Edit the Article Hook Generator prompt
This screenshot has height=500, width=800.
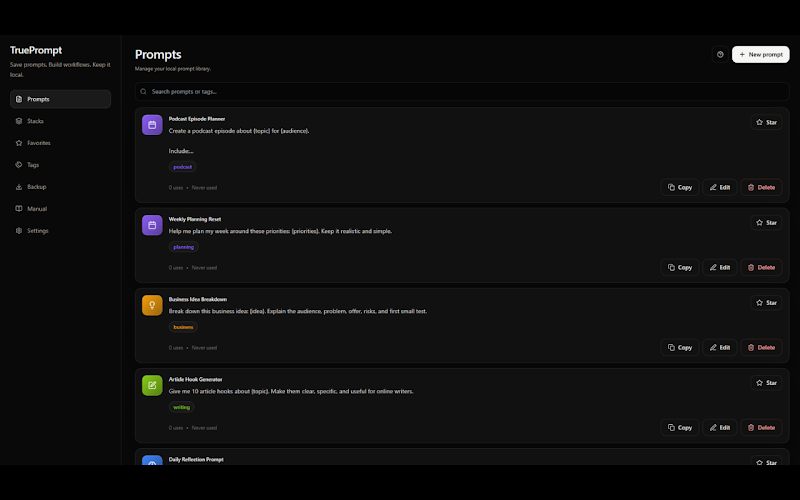click(719, 428)
